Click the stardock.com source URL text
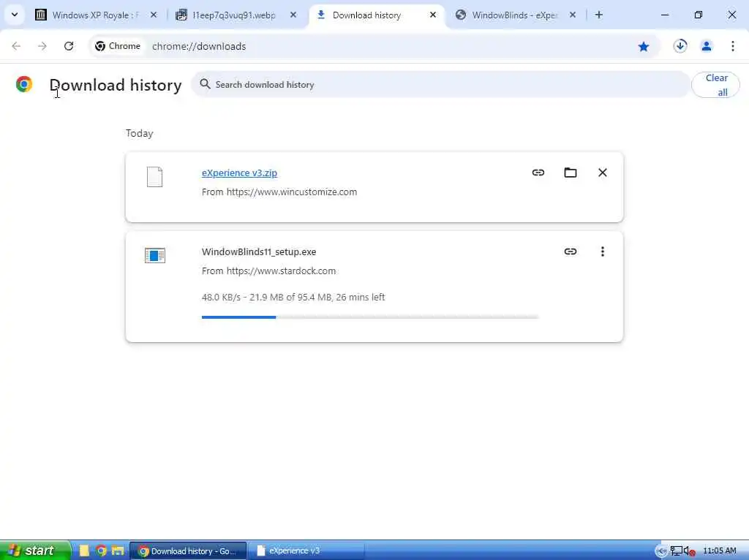The height and width of the screenshot is (560, 749). (x=281, y=270)
